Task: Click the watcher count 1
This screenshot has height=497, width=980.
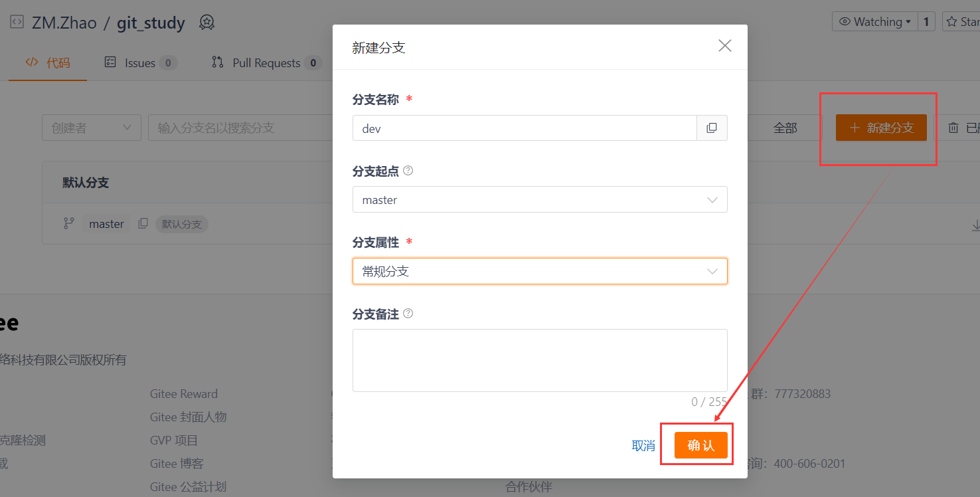Action: click(x=926, y=22)
